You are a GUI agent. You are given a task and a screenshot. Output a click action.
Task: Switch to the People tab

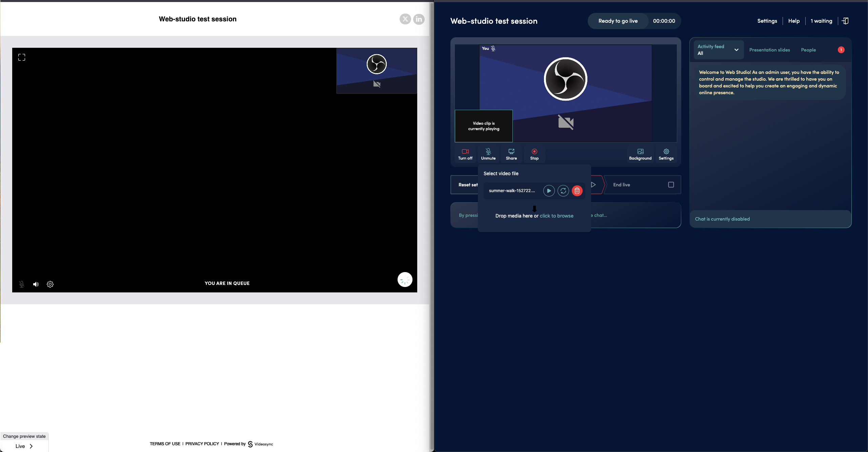tap(808, 50)
